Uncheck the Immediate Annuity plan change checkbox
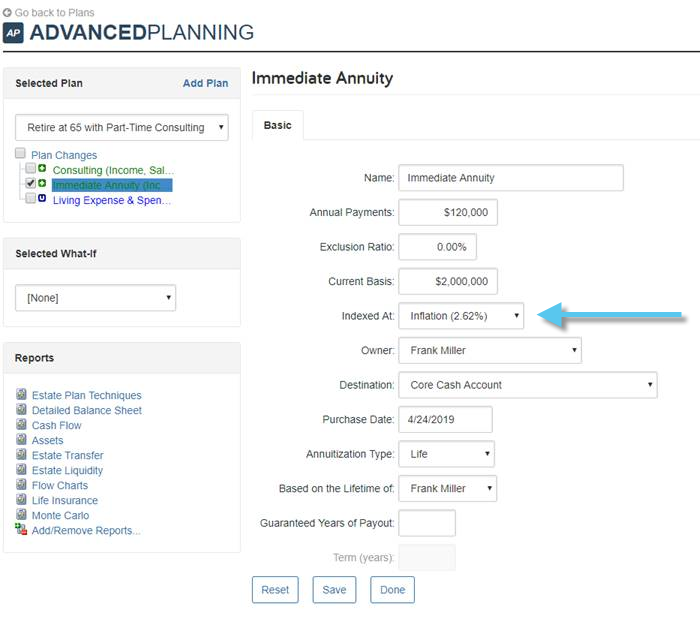The width and height of the screenshot is (700, 618). click(30, 183)
